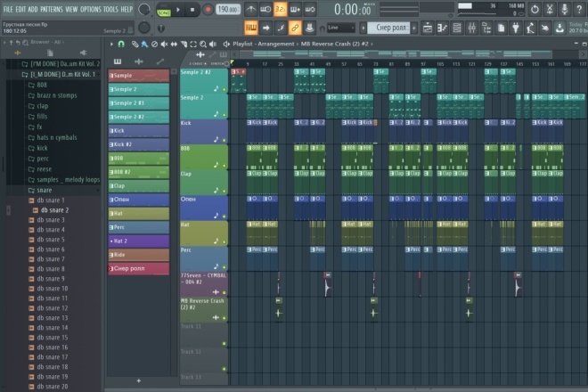This screenshot has height=392, width=588.
Task: Click the Channel rack view icon
Action: pyautogui.click(x=457, y=28)
